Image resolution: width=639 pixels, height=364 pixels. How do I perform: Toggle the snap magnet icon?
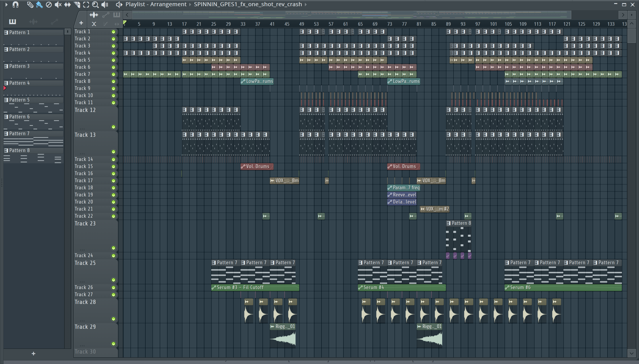(16, 4)
